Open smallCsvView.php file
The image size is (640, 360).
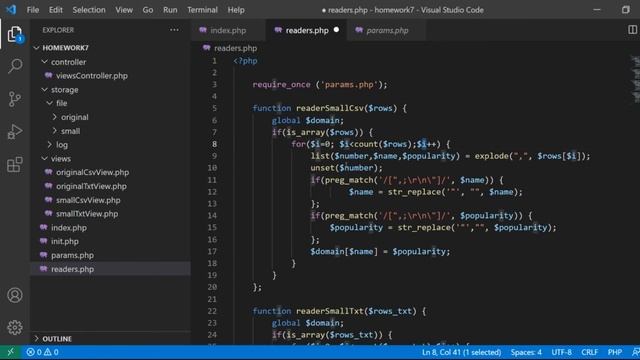pyautogui.click(x=88, y=200)
